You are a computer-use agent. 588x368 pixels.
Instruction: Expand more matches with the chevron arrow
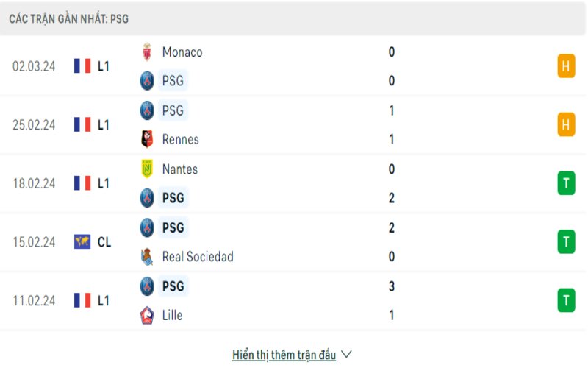pos(347,355)
